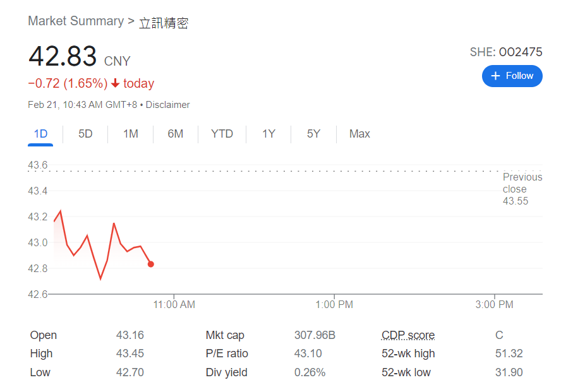Select the 6M time range
This screenshot has width=573, height=392.
pos(175,134)
